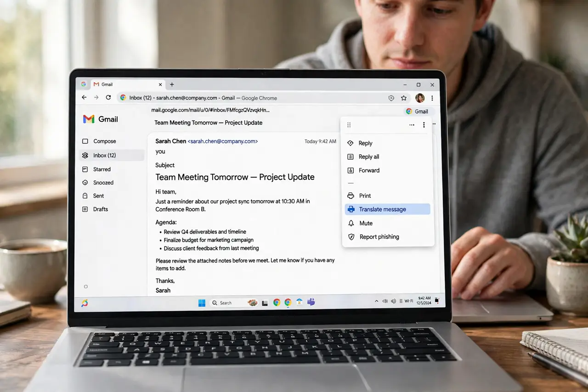The image size is (588, 392).
Task: Click the sender's email address sarah.chen@company.com
Action: [223, 141]
